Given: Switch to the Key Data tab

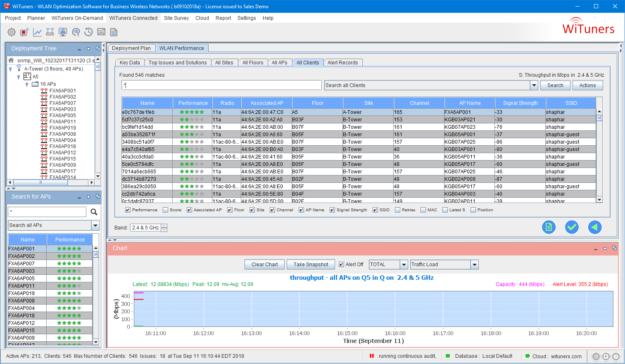Looking at the screenshot, I should (x=130, y=63).
